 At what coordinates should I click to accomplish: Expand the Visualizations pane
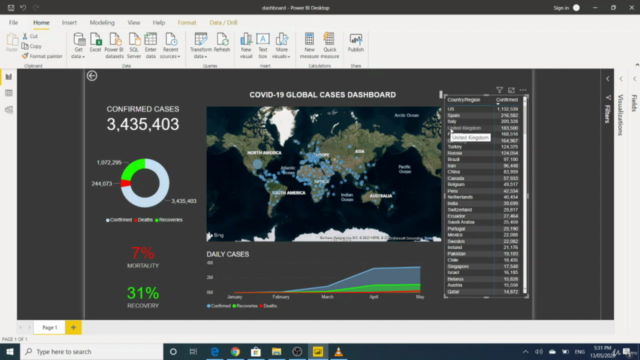[x=621, y=79]
